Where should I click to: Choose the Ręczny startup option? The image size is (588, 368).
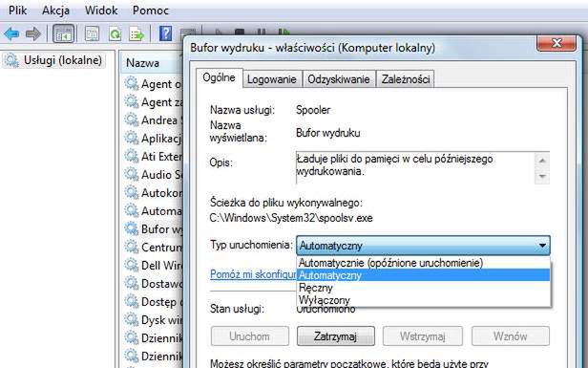pyautogui.click(x=423, y=288)
